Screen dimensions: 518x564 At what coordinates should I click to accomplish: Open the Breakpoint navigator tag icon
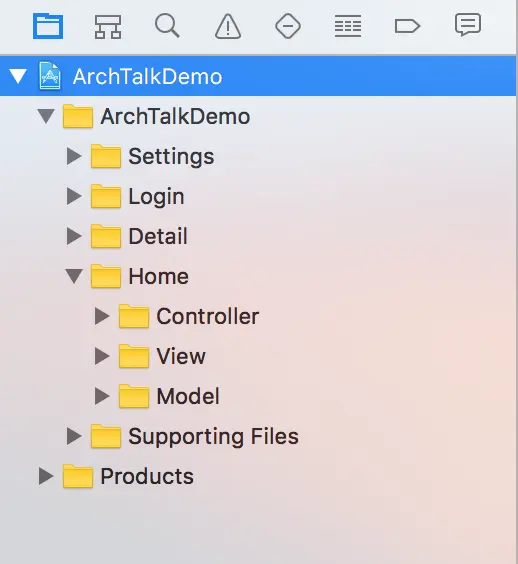pyautogui.click(x=407, y=26)
